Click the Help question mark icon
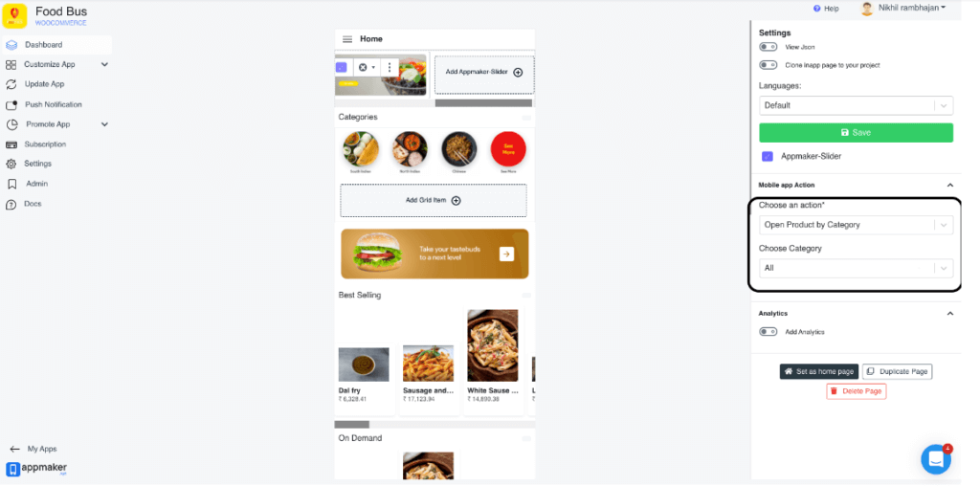 coord(817,9)
